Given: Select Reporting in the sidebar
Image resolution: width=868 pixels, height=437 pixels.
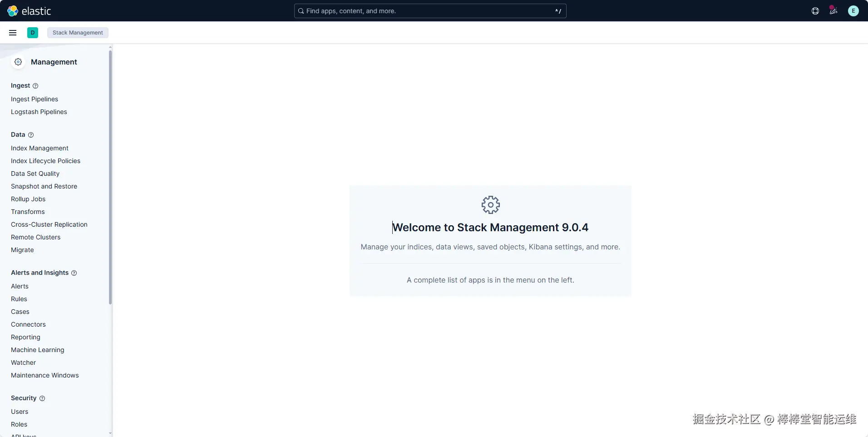Looking at the screenshot, I should click(x=25, y=337).
